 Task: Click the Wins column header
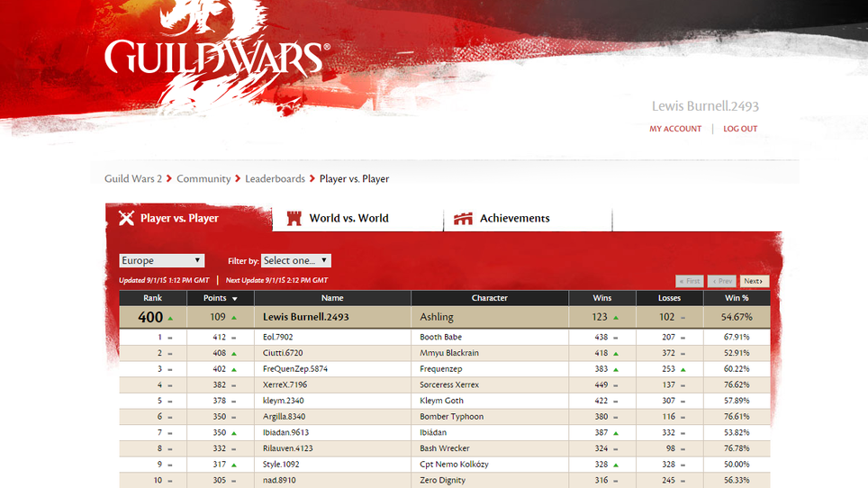(x=602, y=298)
